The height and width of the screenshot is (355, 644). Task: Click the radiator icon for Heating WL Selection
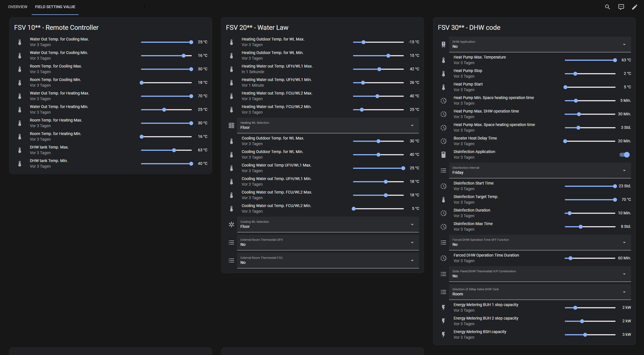231,125
